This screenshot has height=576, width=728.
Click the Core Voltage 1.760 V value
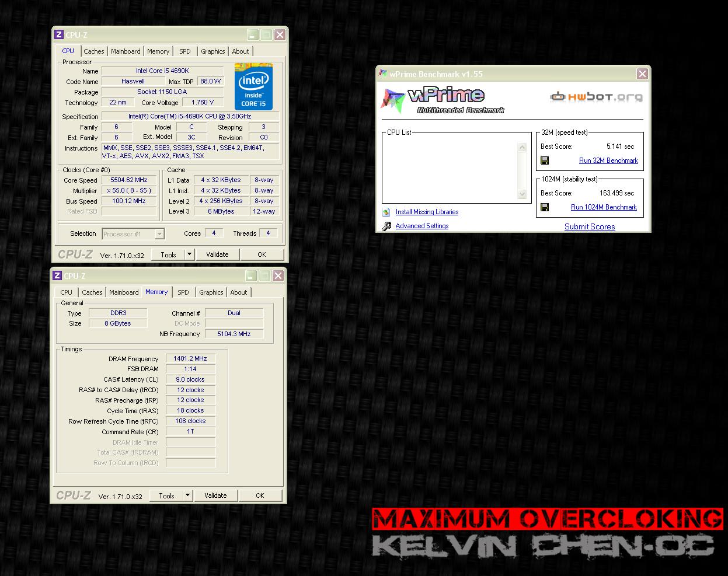pos(203,102)
